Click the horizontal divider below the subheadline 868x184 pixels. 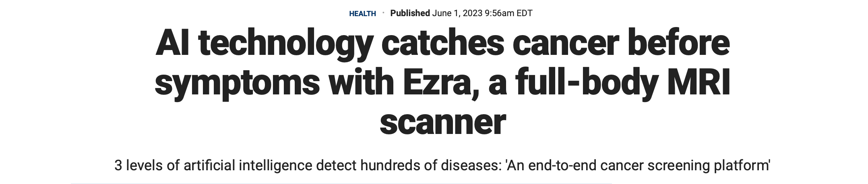pyautogui.click(x=341, y=183)
